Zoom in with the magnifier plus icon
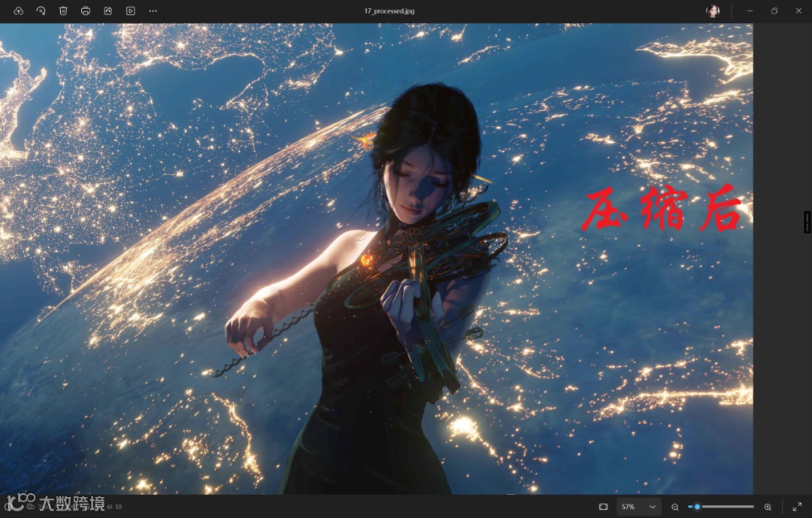812x518 pixels. [x=768, y=507]
